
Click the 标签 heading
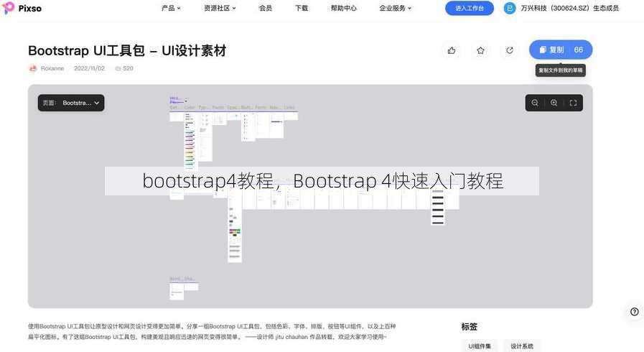pos(469,327)
